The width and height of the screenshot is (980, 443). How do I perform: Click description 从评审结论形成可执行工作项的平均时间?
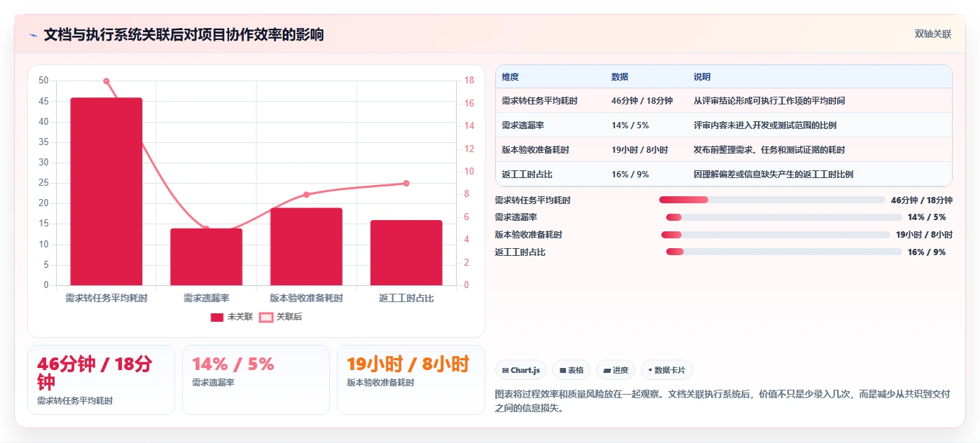(769, 101)
